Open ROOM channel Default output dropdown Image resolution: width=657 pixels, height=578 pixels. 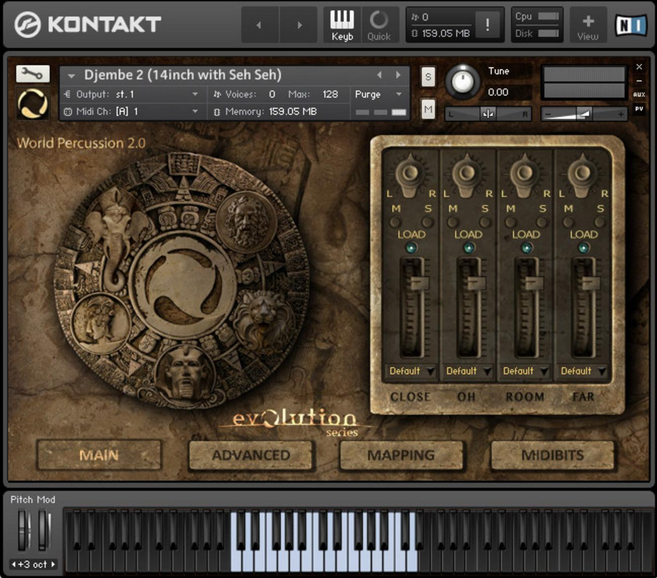(x=525, y=371)
